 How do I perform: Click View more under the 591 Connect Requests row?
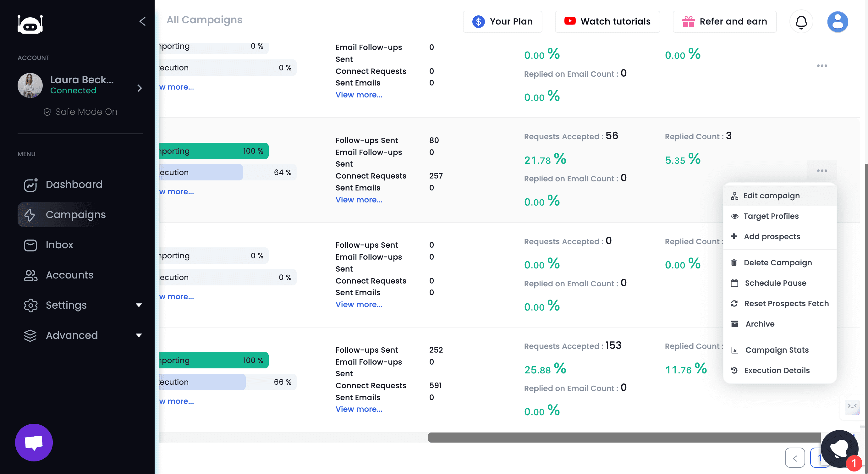click(359, 409)
